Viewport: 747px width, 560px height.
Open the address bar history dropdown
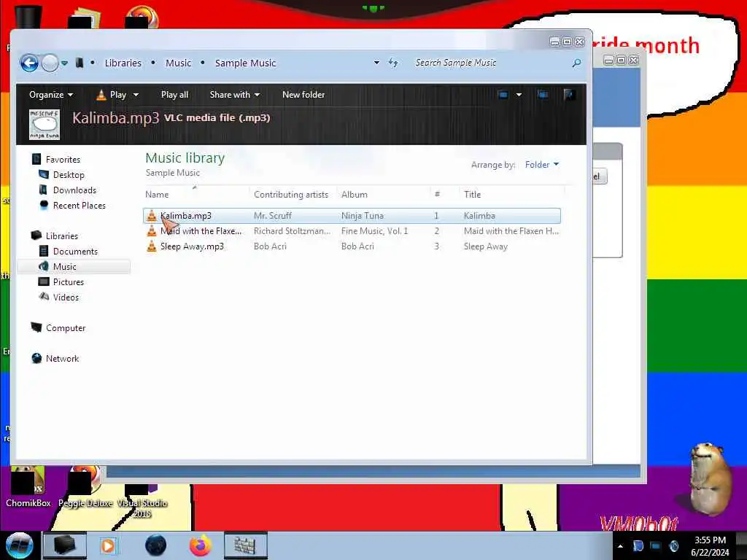coord(376,63)
